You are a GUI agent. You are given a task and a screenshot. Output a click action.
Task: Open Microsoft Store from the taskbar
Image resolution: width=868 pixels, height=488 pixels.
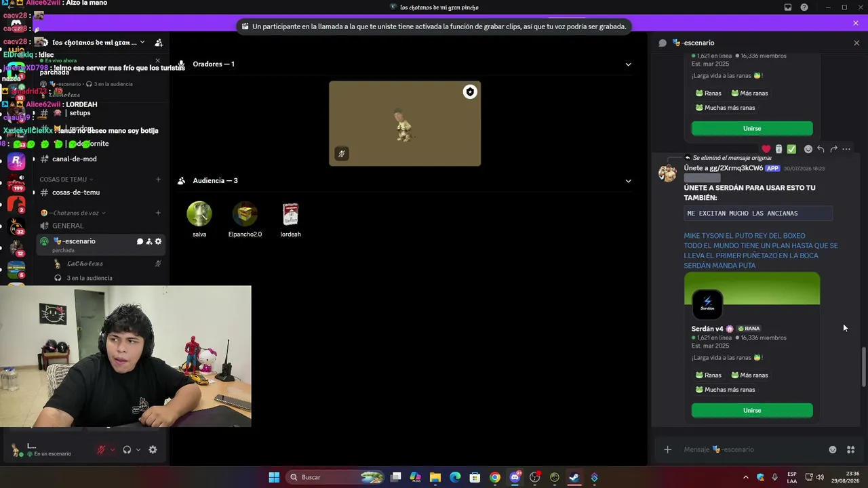(475, 477)
